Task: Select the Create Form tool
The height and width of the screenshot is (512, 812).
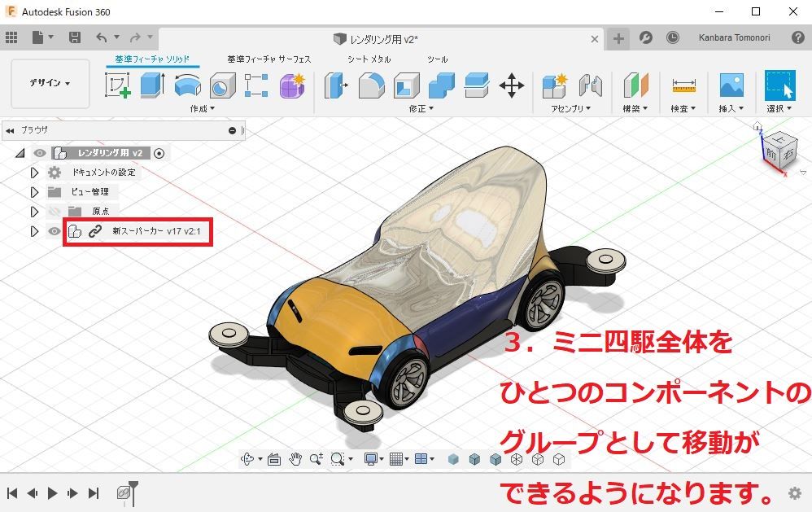Action: coord(293,85)
